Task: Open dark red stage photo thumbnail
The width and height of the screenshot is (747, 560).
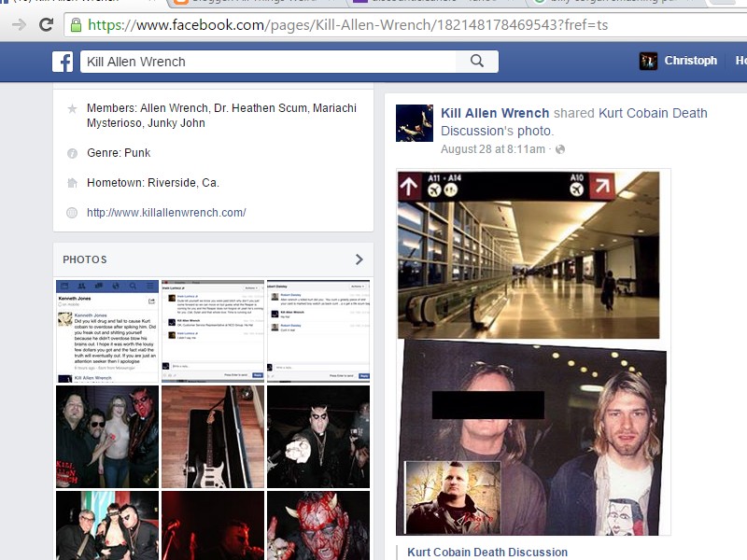Action: [x=213, y=525]
